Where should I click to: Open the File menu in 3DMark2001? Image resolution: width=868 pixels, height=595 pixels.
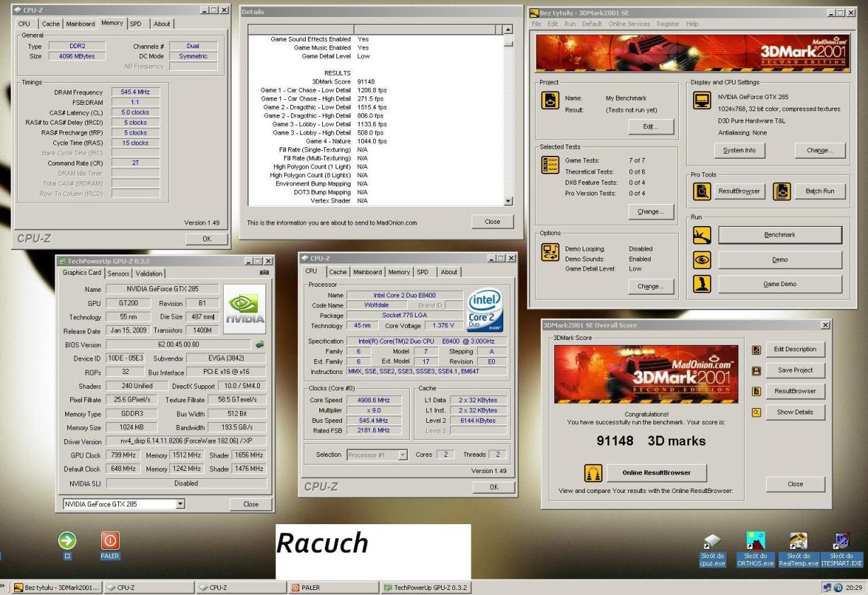537,24
